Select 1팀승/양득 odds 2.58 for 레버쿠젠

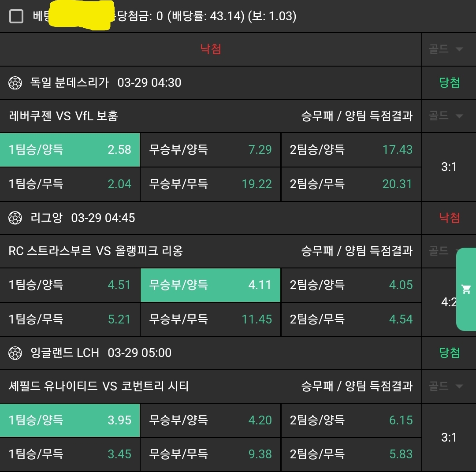(70, 150)
